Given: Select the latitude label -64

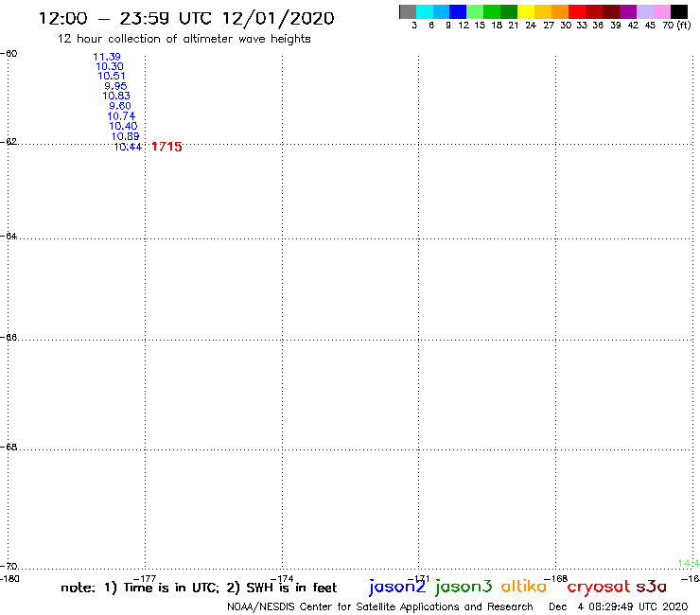Looking at the screenshot, I should [9, 236].
